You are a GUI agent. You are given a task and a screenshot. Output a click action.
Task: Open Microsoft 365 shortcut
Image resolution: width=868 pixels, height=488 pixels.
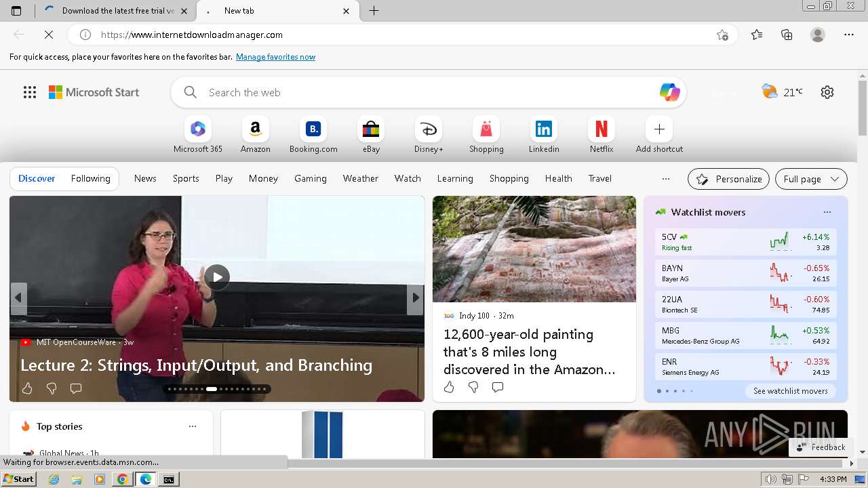coord(198,135)
